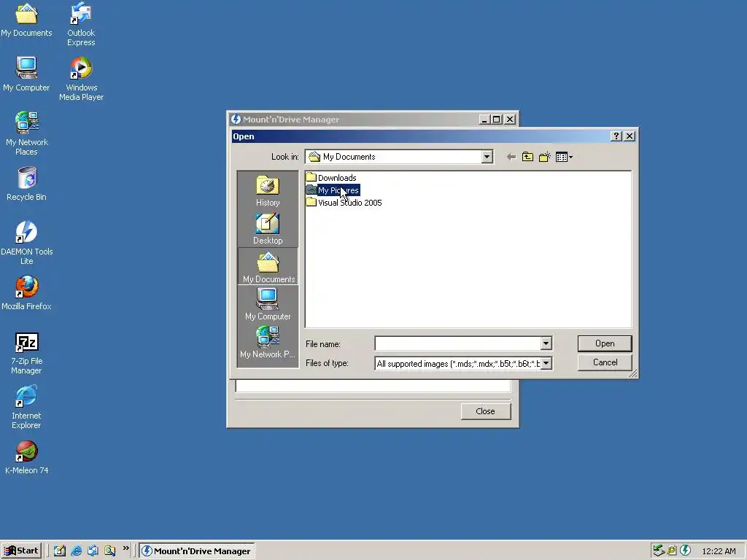Go to My Network Places in the places bar
This screenshot has width=747, height=560.
coord(268,342)
